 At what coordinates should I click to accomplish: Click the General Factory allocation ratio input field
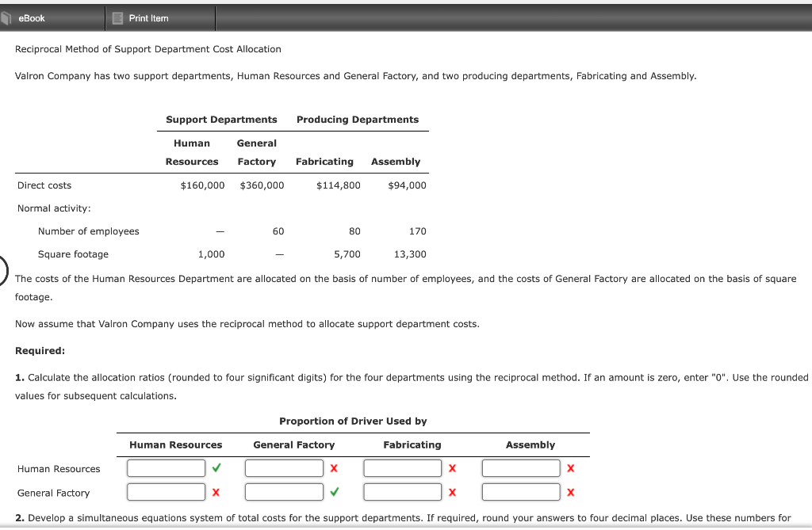[x=284, y=492]
